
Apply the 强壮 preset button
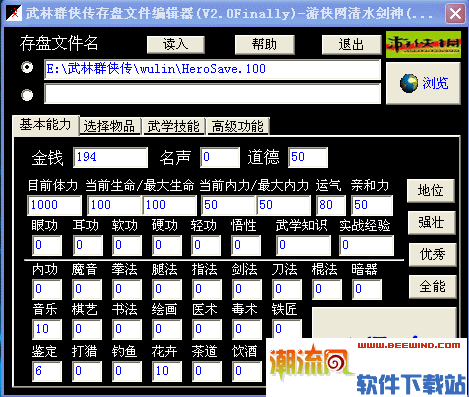(x=432, y=223)
